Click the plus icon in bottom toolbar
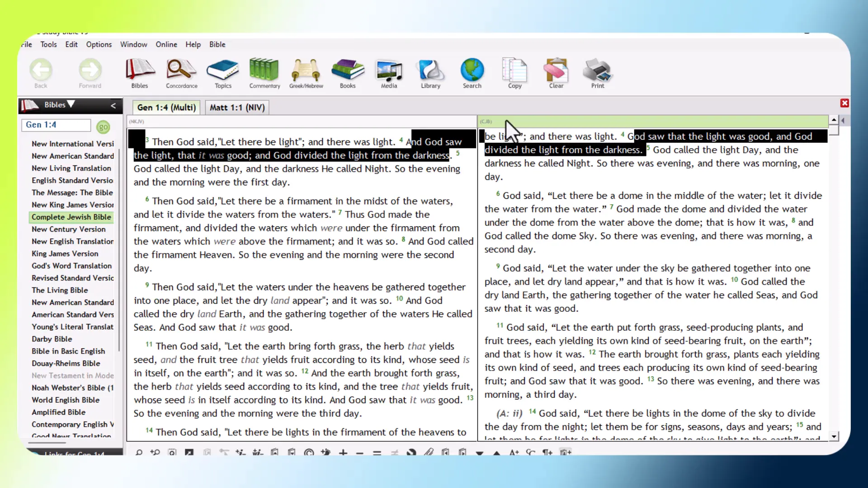Image resolution: width=868 pixels, height=488 pixels. click(343, 452)
